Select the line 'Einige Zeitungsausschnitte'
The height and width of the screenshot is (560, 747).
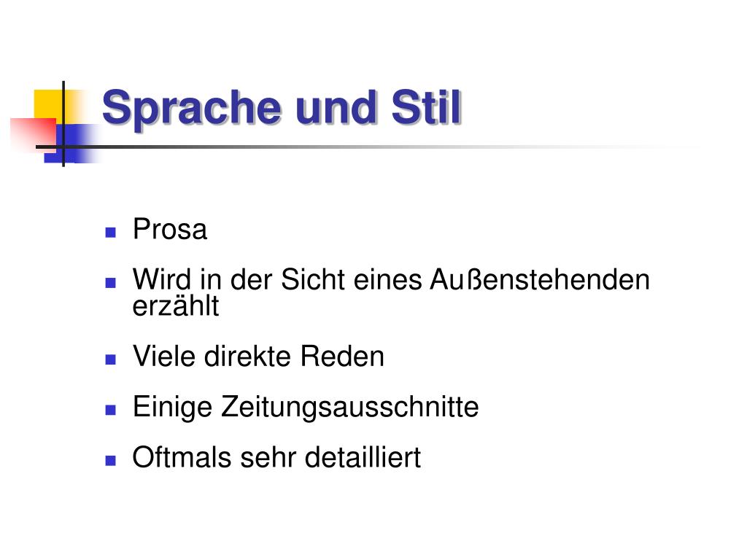point(306,408)
